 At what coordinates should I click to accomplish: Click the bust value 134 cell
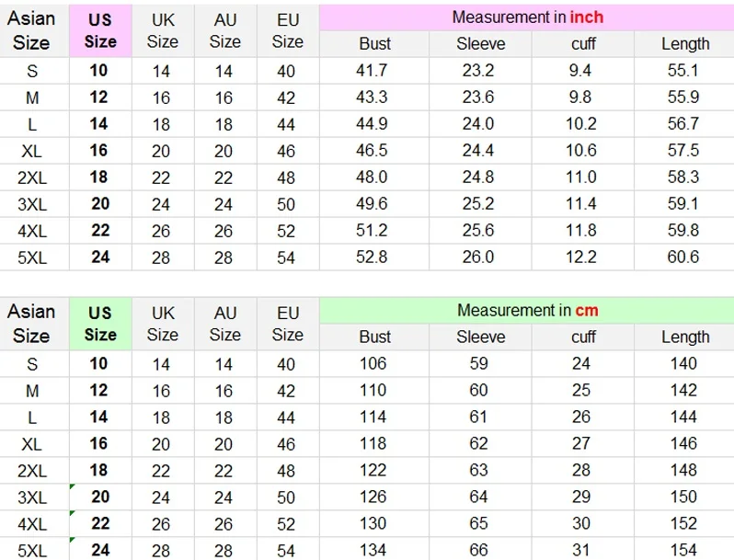pos(374,551)
